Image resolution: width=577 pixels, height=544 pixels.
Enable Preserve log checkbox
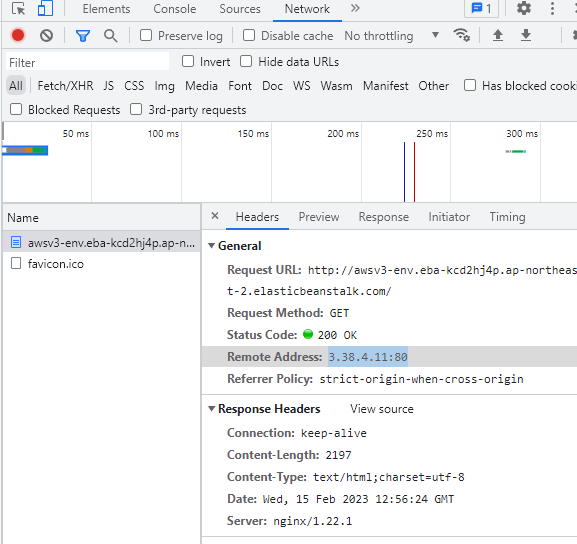146,35
